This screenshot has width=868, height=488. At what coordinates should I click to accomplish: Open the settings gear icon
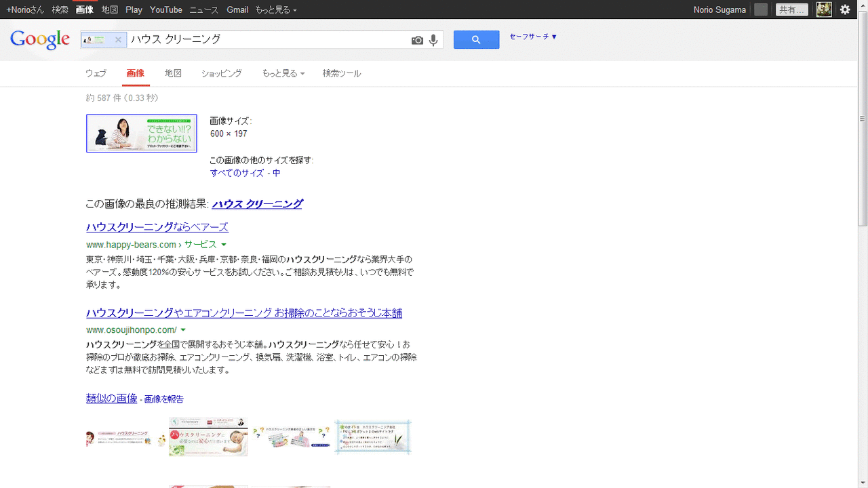[845, 9]
